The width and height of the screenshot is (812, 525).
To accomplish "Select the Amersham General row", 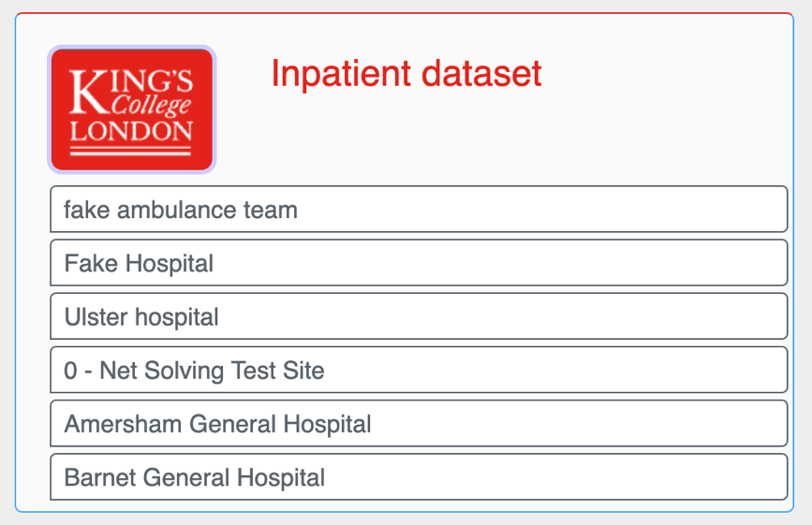I will click(419, 424).
